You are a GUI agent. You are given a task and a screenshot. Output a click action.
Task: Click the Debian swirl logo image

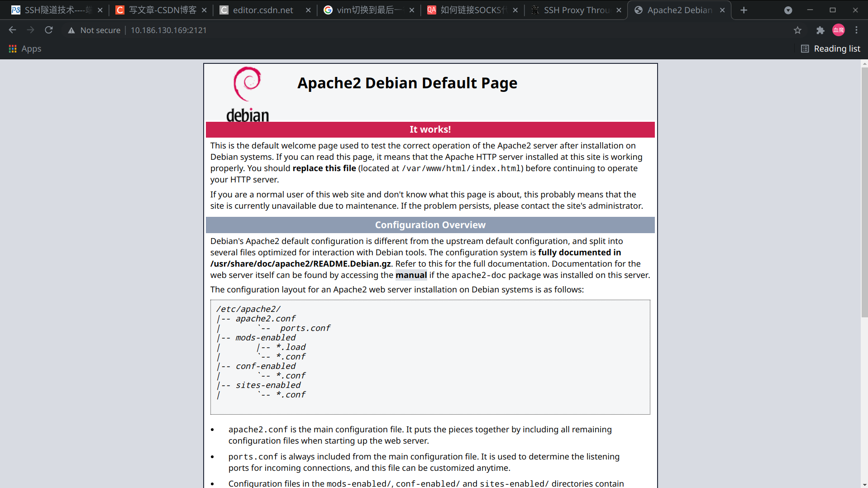pyautogui.click(x=248, y=95)
